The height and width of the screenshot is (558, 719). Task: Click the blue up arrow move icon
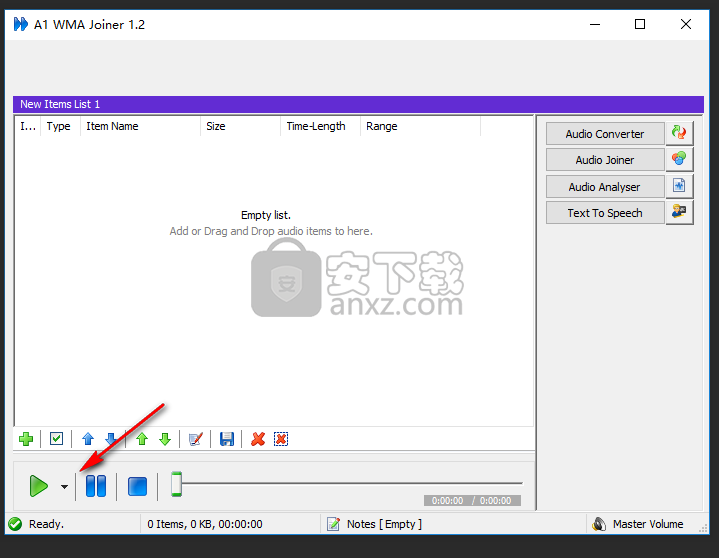pos(88,439)
